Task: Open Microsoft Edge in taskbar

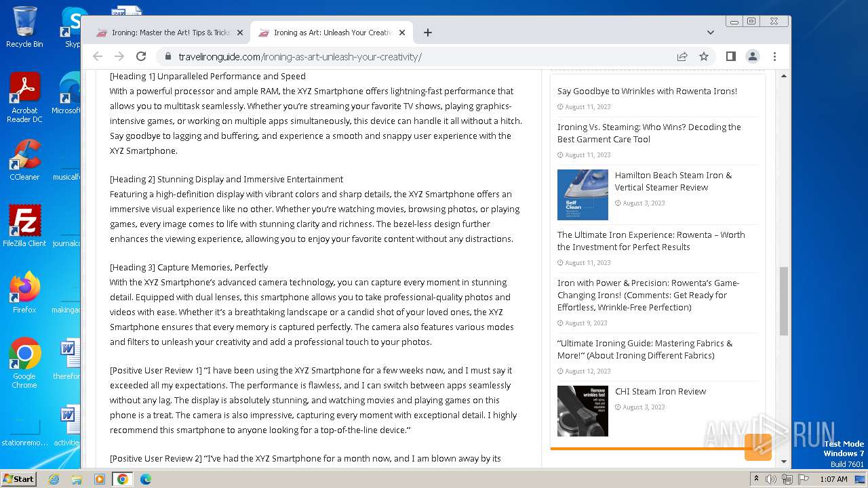Action: coord(145,479)
